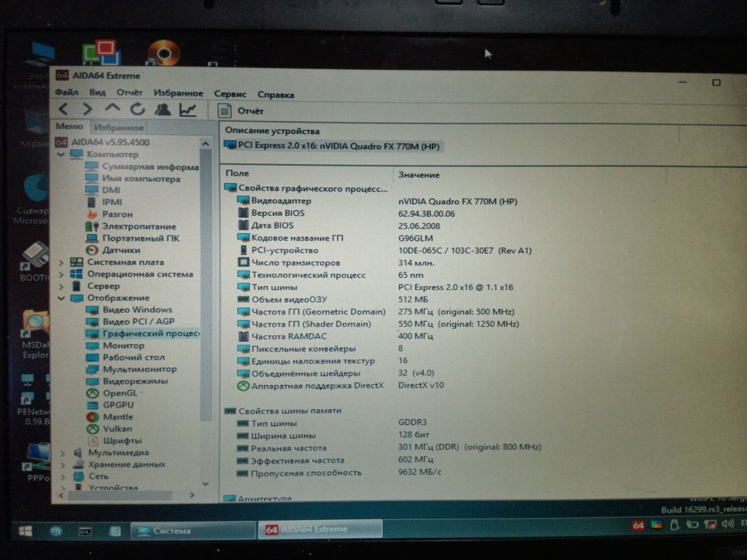This screenshot has height=560, width=747.
Task: Select AIDA64 v5.95.4500 root item
Action: tap(102, 142)
